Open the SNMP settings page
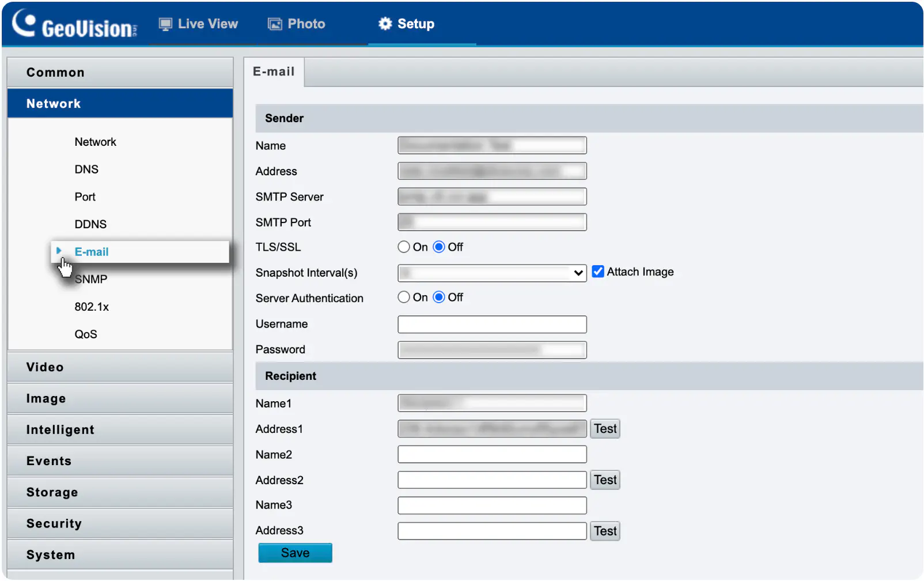The height and width of the screenshot is (581, 924). pyautogui.click(x=90, y=280)
